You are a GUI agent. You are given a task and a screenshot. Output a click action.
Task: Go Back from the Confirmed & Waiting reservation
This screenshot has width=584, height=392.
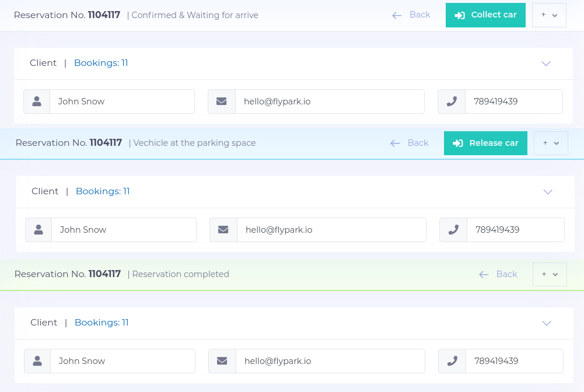(x=411, y=15)
